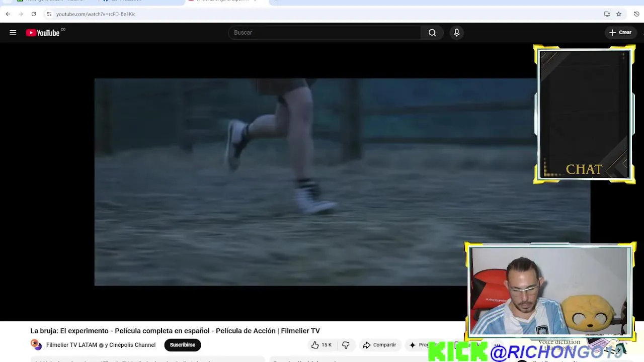The width and height of the screenshot is (644, 362).
Task: Select the active YouTube browser tab
Action: coord(226,2)
